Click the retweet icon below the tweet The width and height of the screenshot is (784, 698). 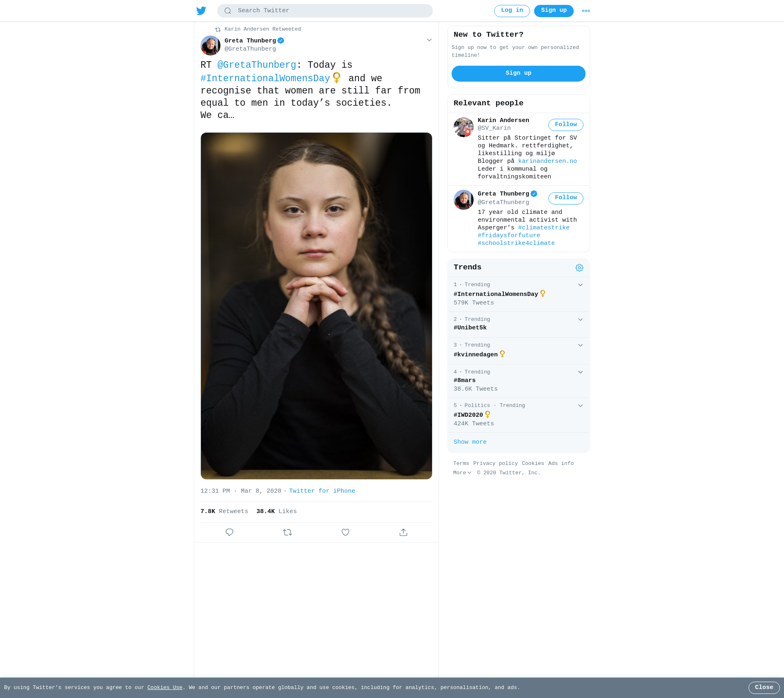(x=287, y=532)
